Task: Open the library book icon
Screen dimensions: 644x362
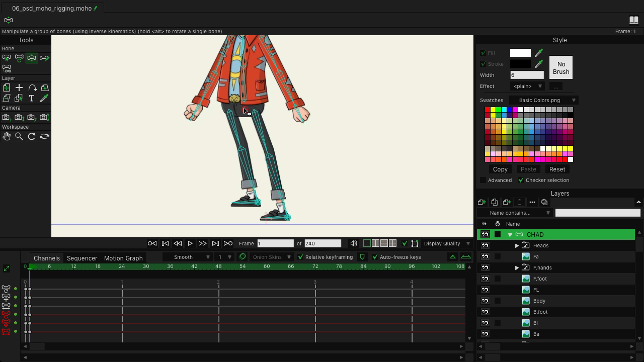Action: coord(634,20)
